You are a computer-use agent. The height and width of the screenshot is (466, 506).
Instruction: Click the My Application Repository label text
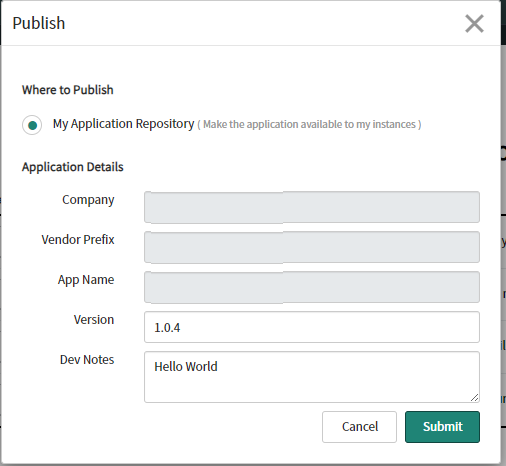click(123, 124)
